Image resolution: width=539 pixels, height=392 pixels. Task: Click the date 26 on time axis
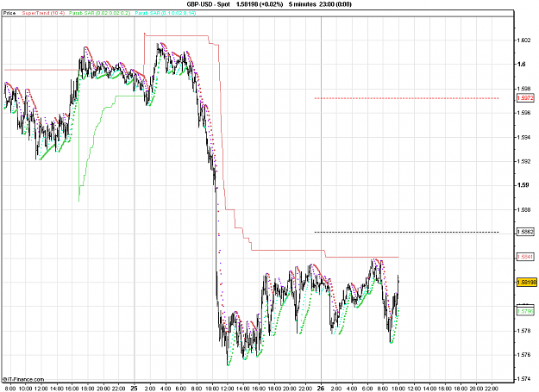[x=321, y=389]
